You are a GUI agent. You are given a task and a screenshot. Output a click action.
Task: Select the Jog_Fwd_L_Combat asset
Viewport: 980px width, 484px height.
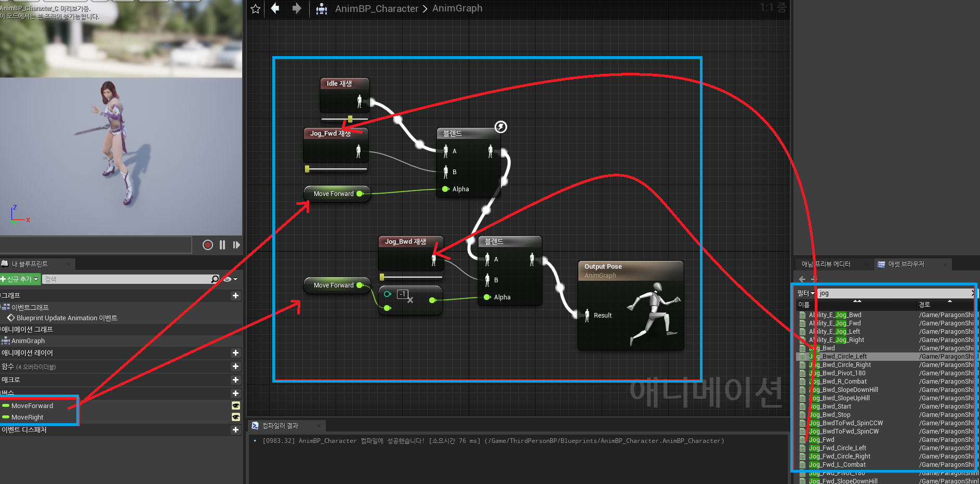(x=837, y=465)
